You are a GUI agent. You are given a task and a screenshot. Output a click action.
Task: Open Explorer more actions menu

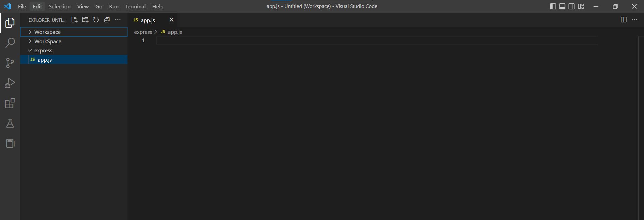118,20
